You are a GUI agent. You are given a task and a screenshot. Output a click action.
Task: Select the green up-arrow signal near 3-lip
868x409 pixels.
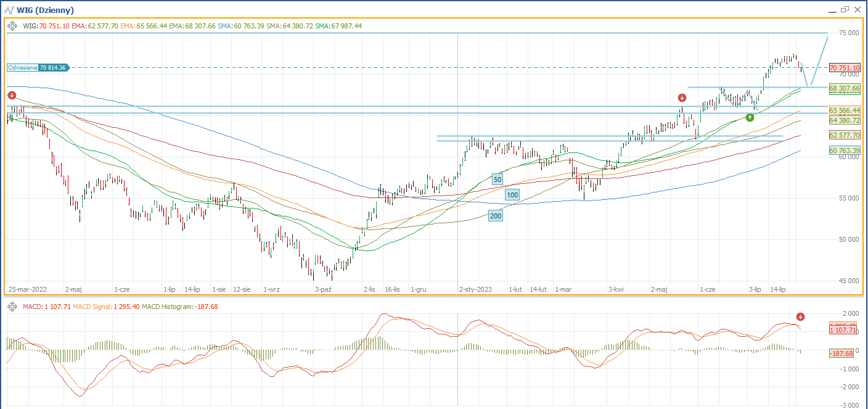pos(750,117)
